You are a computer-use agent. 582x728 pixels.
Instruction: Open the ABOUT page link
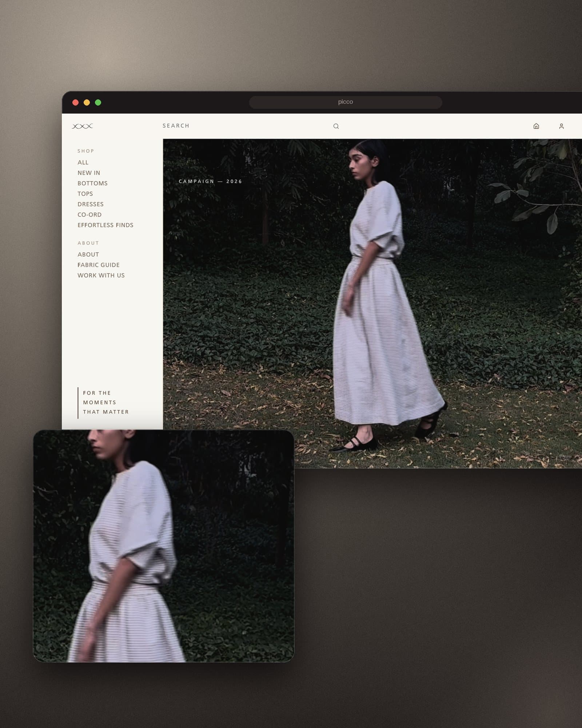click(x=88, y=254)
